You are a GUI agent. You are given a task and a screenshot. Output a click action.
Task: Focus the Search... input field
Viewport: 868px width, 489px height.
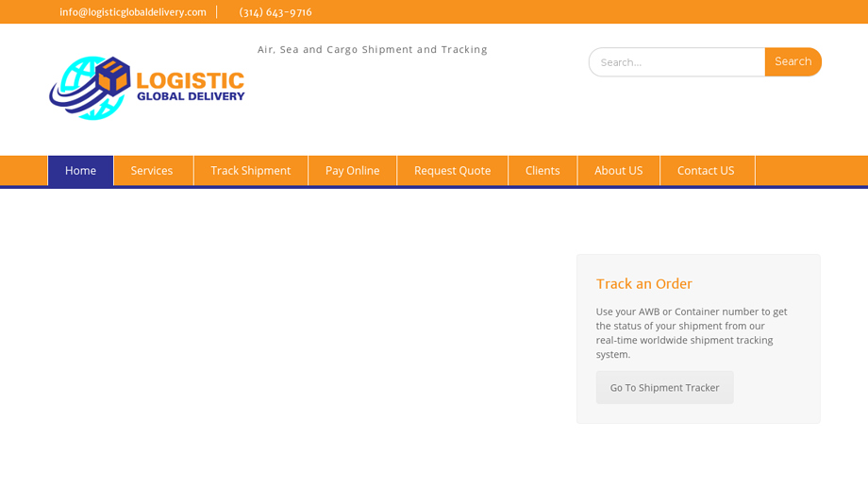click(x=677, y=62)
